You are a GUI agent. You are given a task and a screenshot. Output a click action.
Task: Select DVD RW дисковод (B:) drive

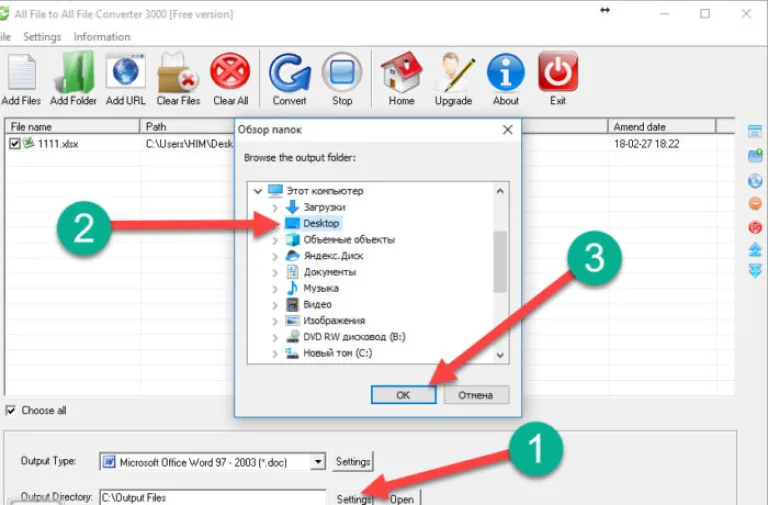(354, 337)
